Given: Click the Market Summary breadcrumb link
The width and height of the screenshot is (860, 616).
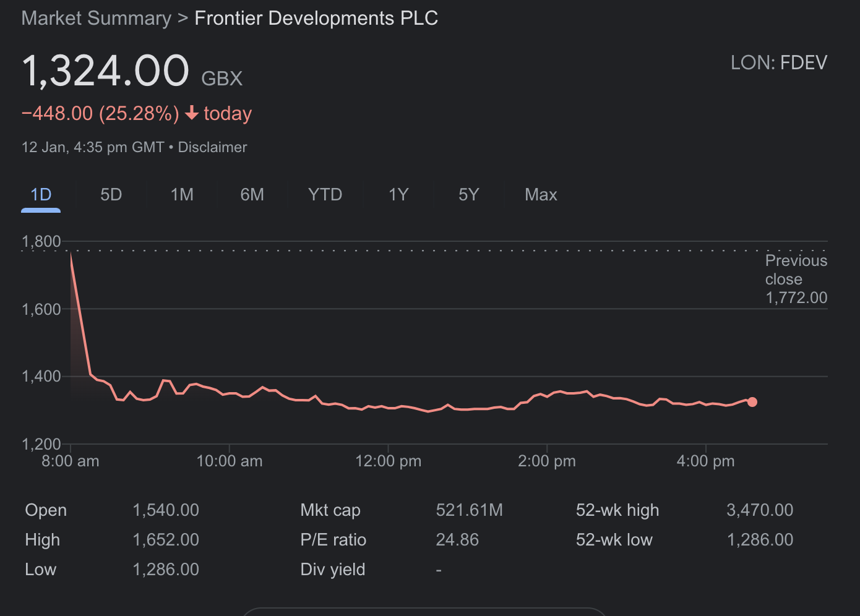Looking at the screenshot, I should click(x=97, y=18).
